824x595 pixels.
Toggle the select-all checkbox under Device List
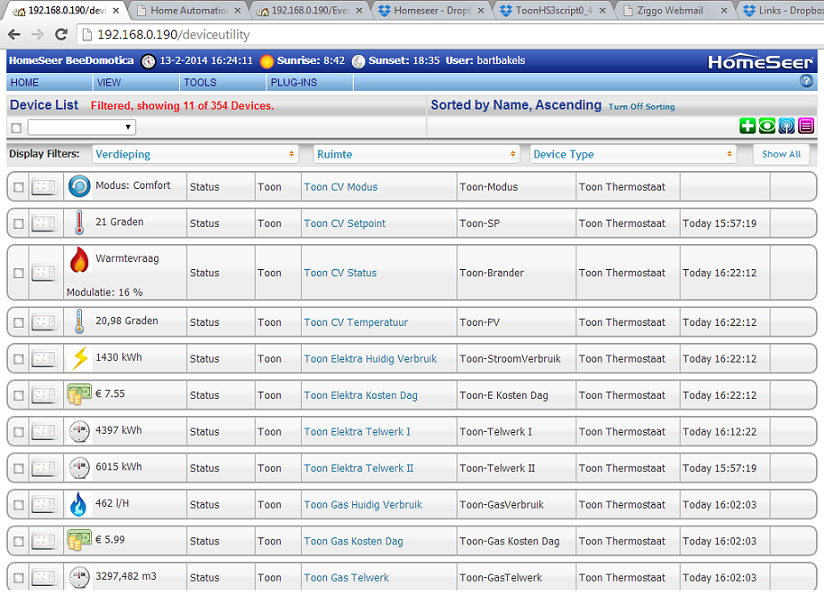tap(16, 128)
